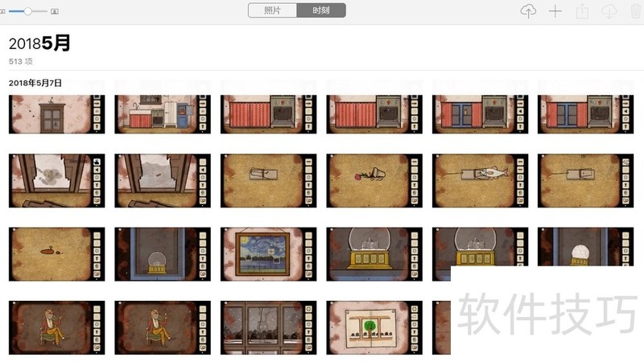Open the rose on parchment thumbnail
644x362 pixels.
(374, 182)
